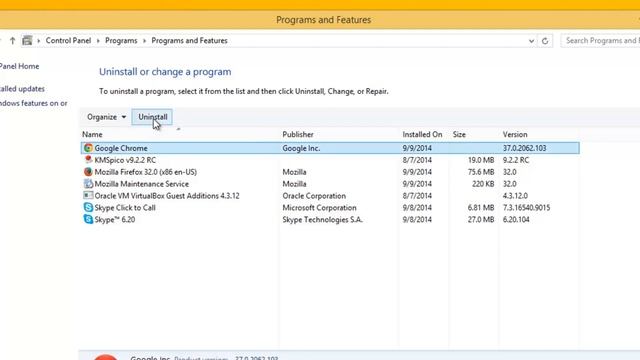Click the 6.81 MB size cell
The image size is (640, 360).
click(481, 207)
